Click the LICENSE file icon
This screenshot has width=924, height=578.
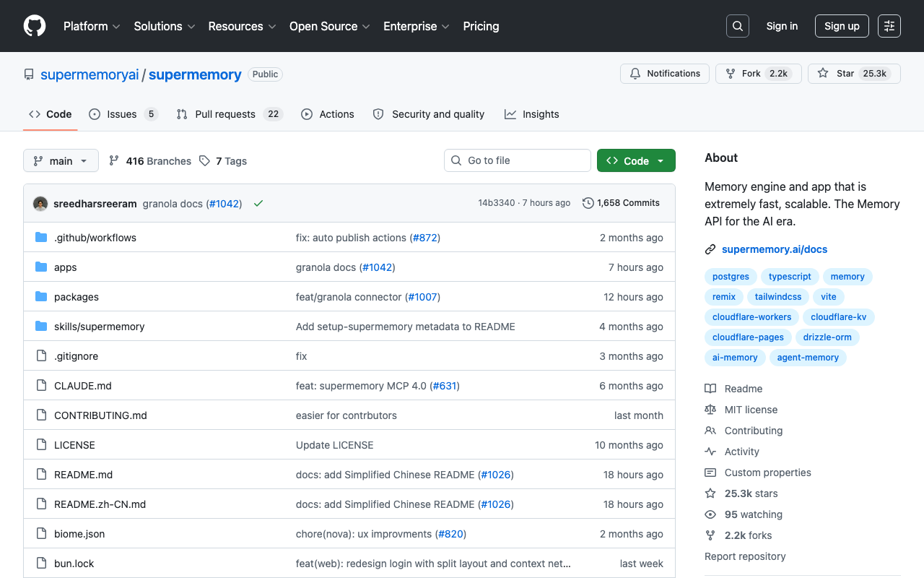click(41, 445)
